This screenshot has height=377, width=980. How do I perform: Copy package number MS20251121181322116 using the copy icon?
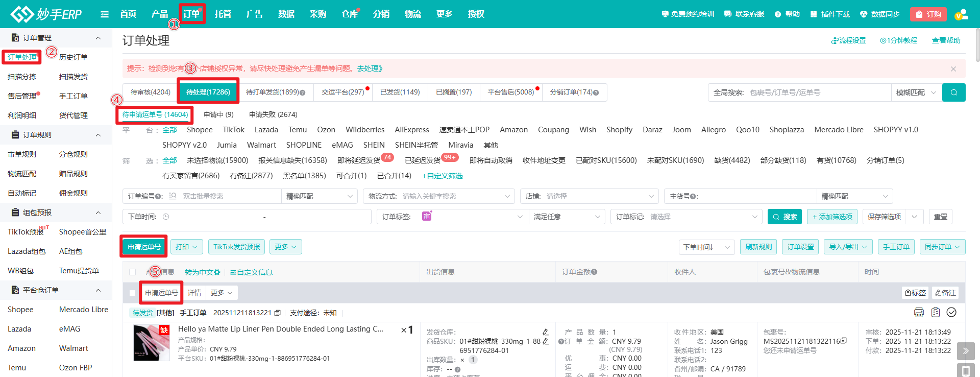(x=844, y=341)
